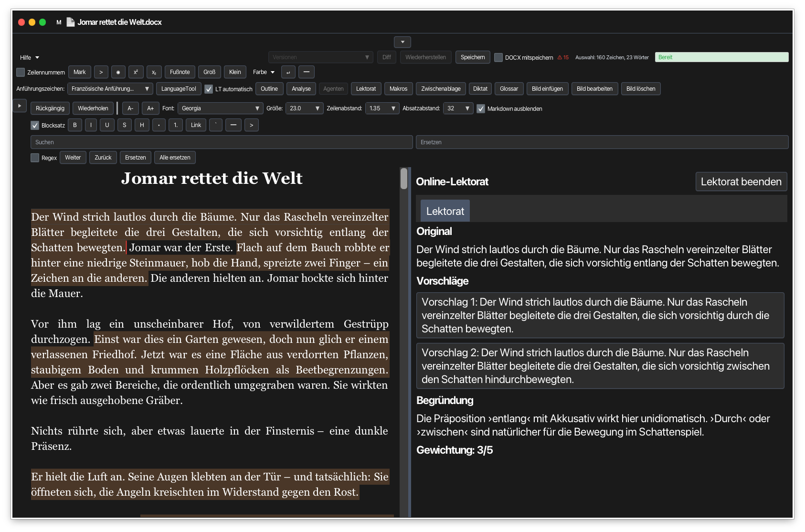Decrease font size with A- button
Viewport: 805px width, 532px height.
[130, 108]
